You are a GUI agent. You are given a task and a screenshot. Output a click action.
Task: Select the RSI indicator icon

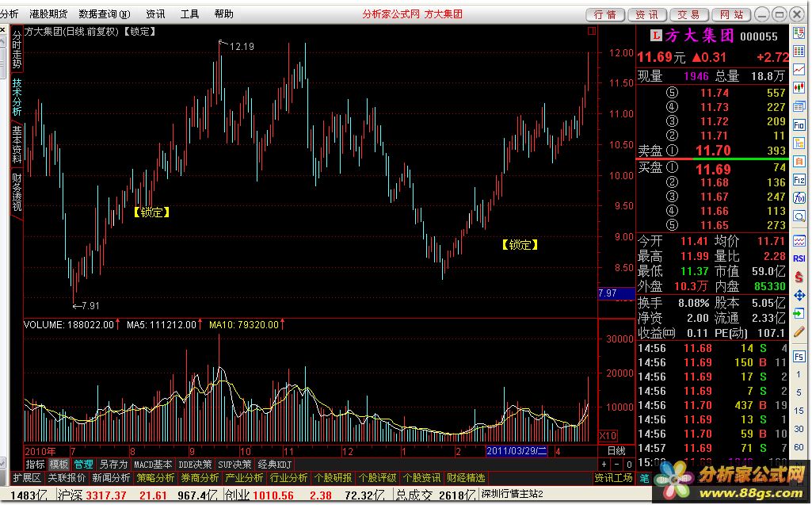799,258
